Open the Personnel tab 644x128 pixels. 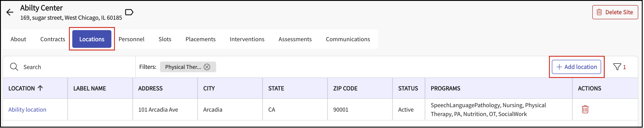tap(131, 39)
